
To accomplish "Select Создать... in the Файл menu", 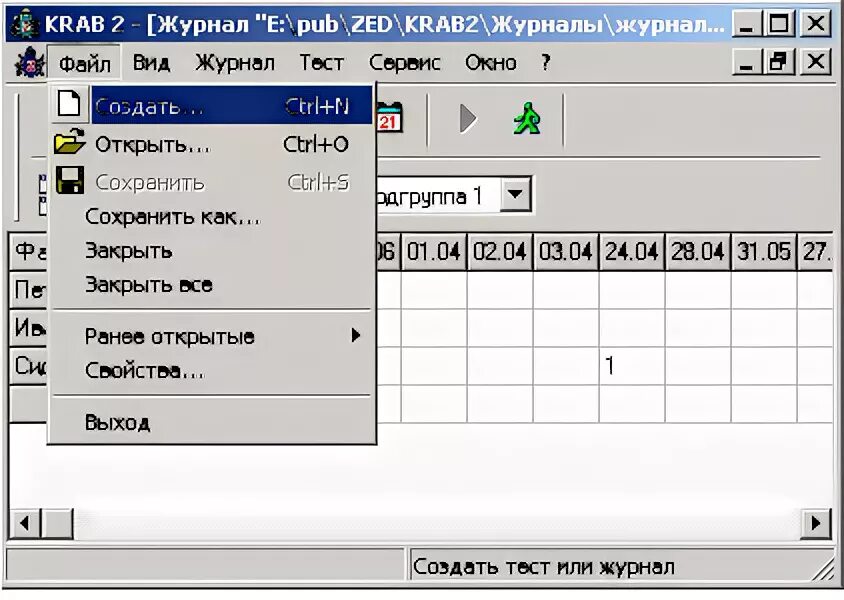I will point(212,105).
